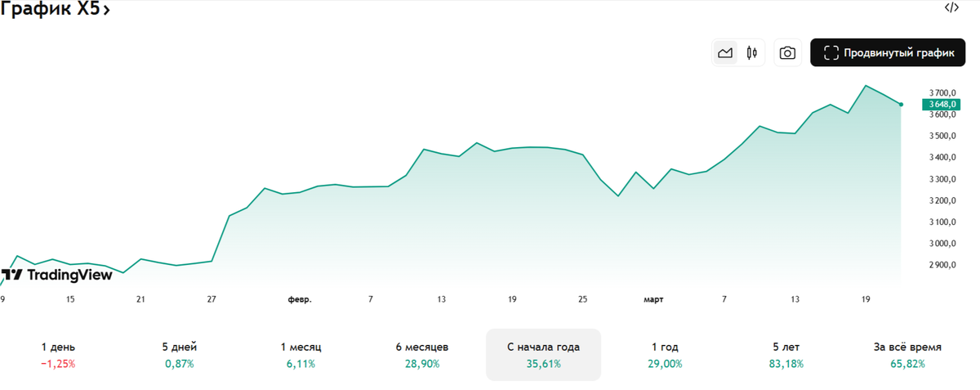Select the За всё время period
This screenshot has height=390, width=980.
[907, 355]
